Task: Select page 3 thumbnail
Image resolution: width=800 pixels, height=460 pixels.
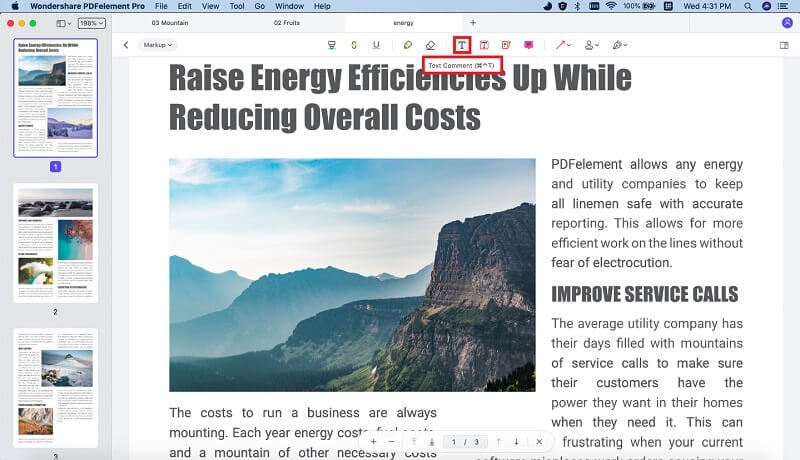Action: point(56,389)
